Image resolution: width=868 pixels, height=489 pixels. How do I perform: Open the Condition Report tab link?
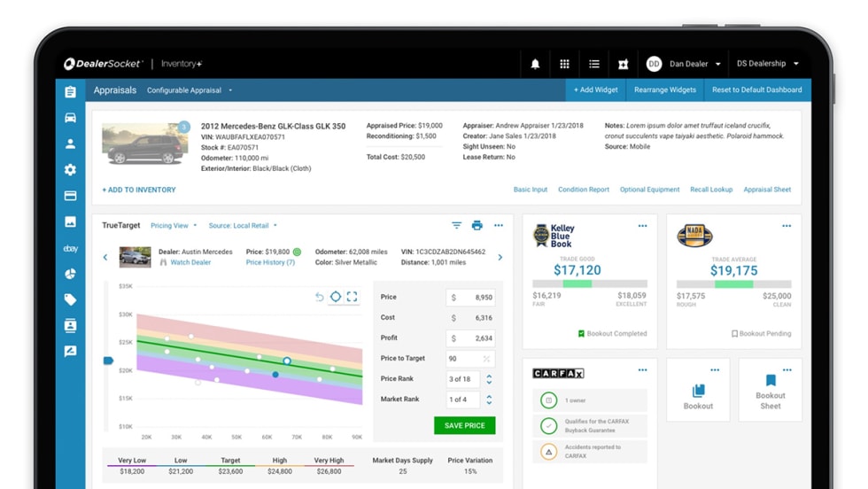tap(583, 190)
